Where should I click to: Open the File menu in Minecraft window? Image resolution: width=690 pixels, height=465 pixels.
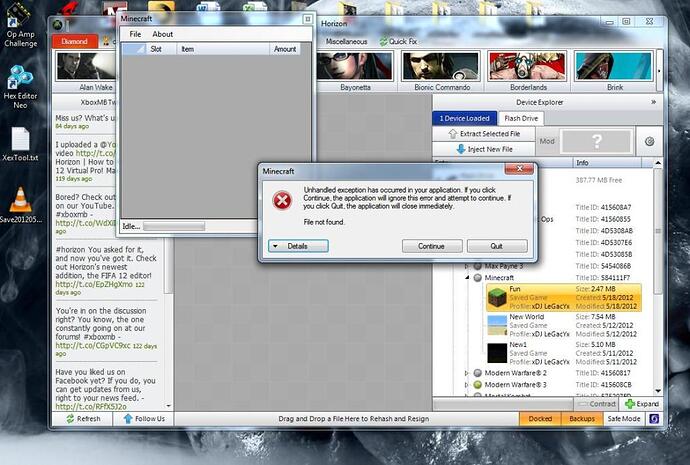tap(136, 34)
